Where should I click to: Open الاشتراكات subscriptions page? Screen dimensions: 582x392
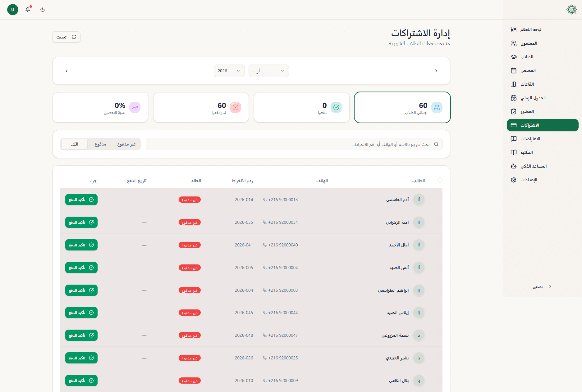(543, 125)
